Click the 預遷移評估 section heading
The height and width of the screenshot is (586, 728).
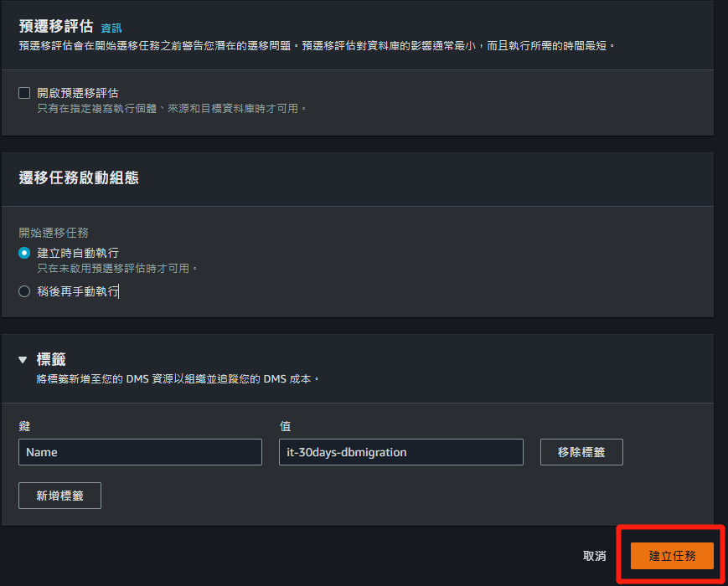[x=56, y=27]
